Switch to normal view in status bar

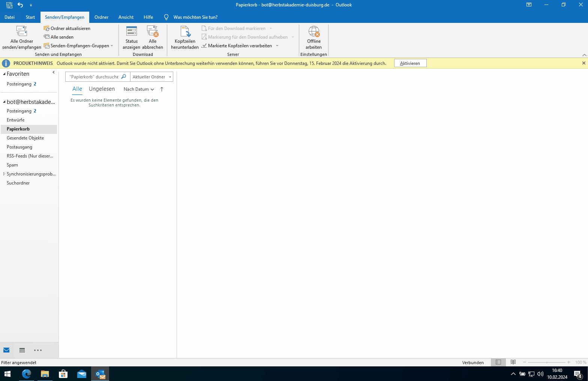[498, 362]
